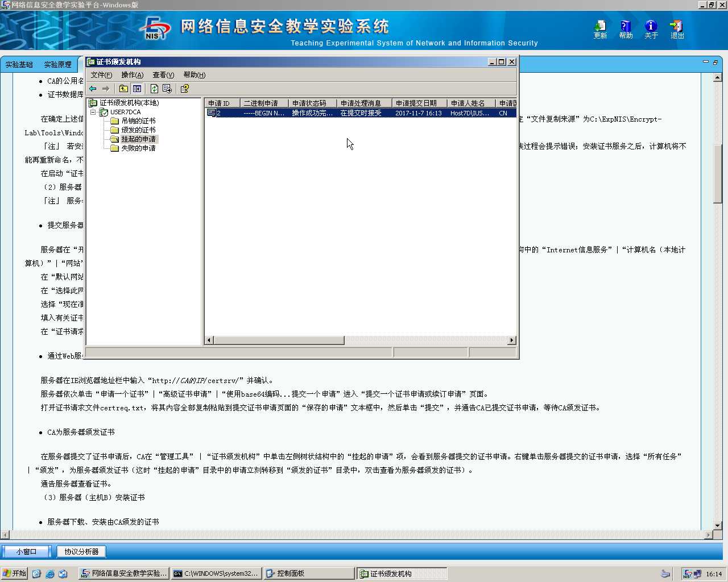Switch to the 实验基础 tab
This screenshot has height=582, width=728.
pos(19,65)
